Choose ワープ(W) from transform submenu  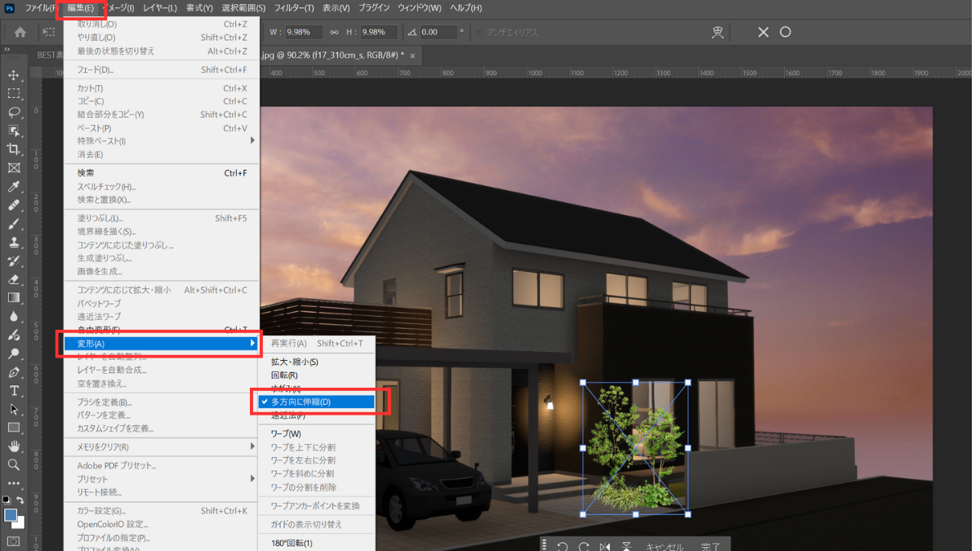(286, 434)
